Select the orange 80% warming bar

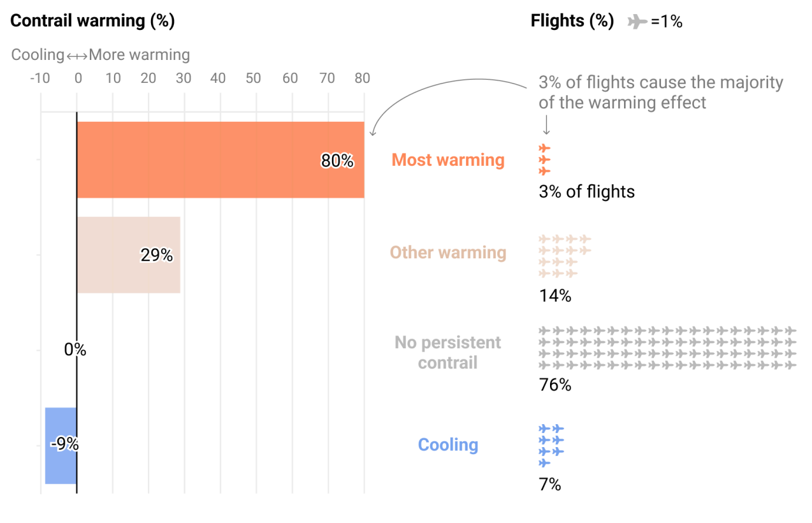click(x=220, y=159)
